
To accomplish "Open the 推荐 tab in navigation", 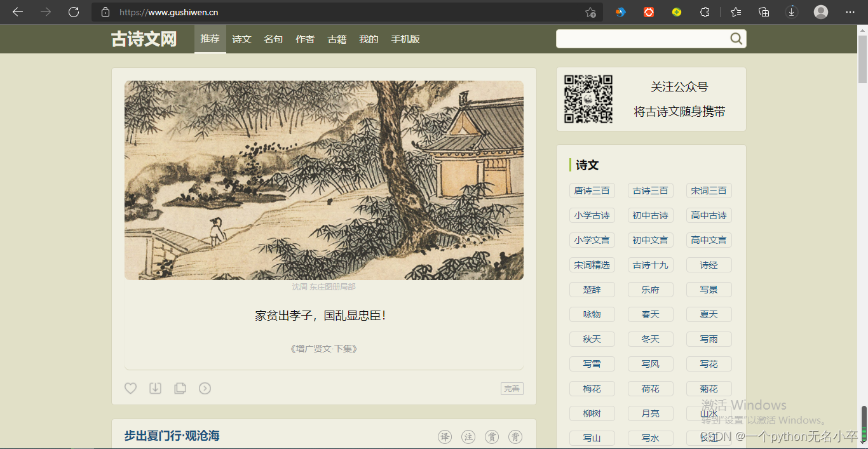I will (x=210, y=39).
